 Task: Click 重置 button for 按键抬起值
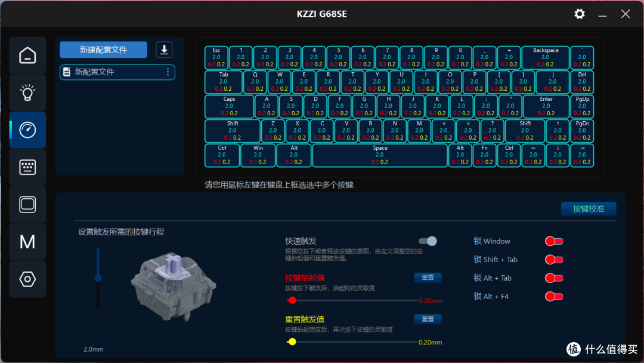click(428, 278)
